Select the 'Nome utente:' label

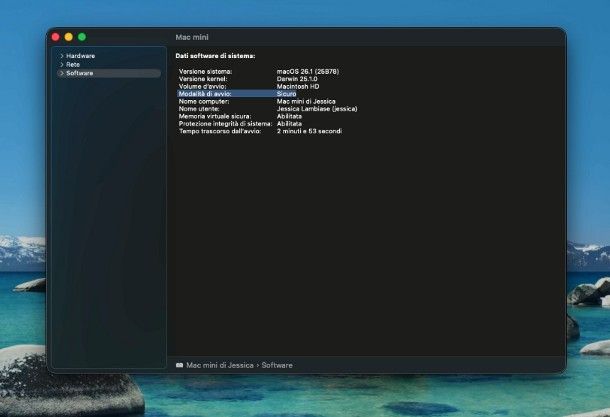tap(199, 109)
